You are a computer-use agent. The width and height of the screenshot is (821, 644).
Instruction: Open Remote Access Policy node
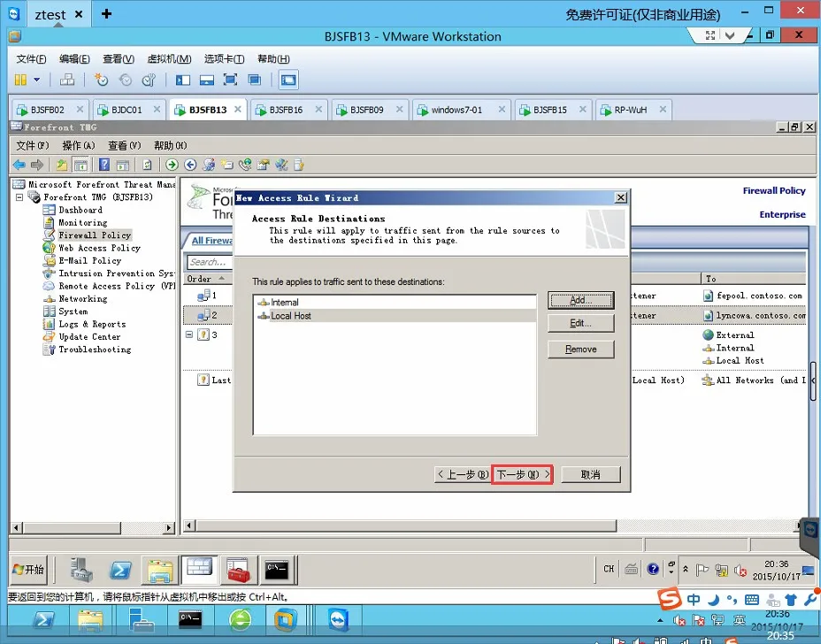point(116,286)
